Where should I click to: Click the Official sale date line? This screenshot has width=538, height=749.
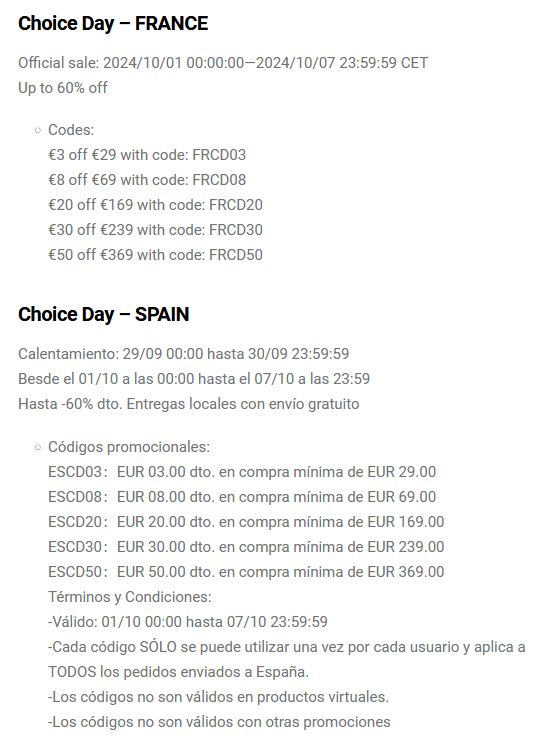pyautogui.click(x=223, y=63)
